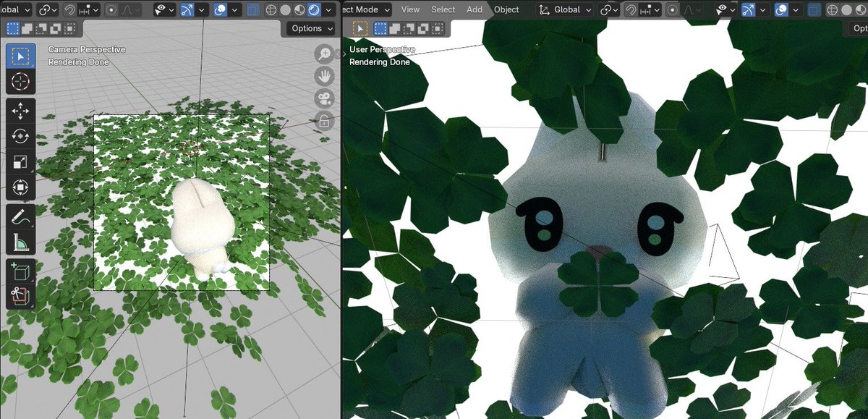This screenshot has width=868, height=419.
Task: Select the scissors tool below Add Cube
Action: click(20, 297)
